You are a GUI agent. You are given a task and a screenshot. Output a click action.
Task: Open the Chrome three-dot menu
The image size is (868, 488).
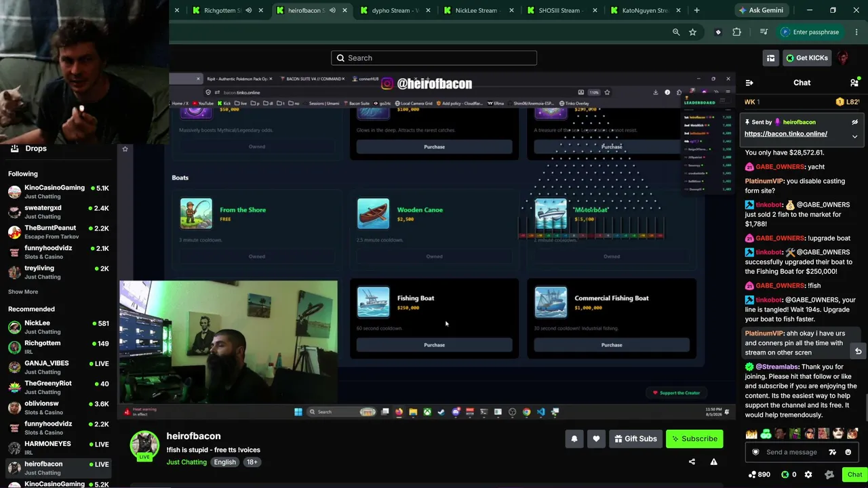tap(857, 32)
